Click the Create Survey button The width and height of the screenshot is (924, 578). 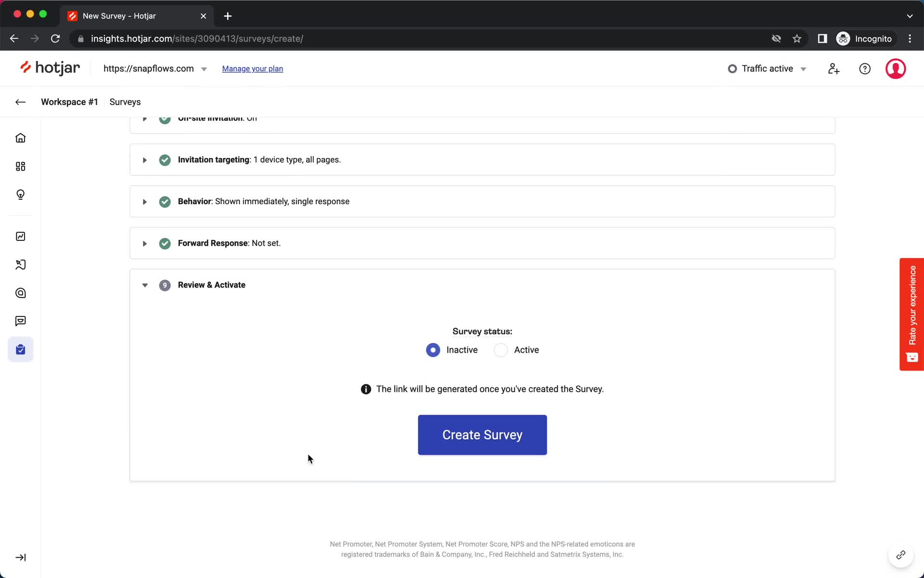click(x=482, y=435)
